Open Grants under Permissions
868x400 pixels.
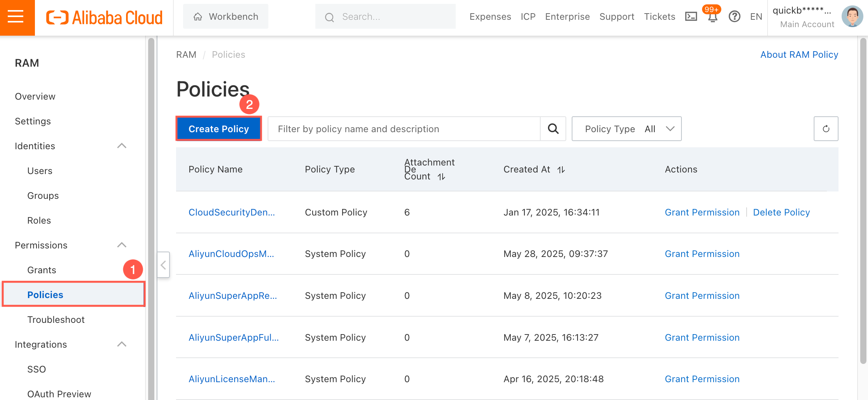point(41,270)
